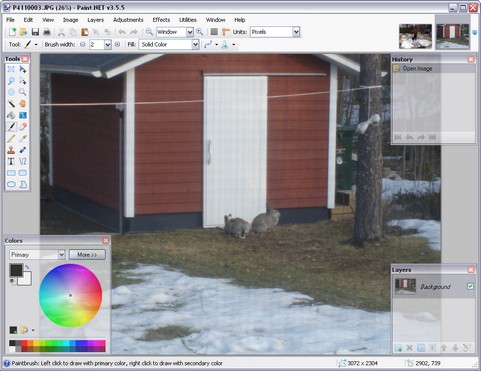Pick the Eraser tool
Screen dimensions: 481x371
pyautogui.click(x=23, y=127)
